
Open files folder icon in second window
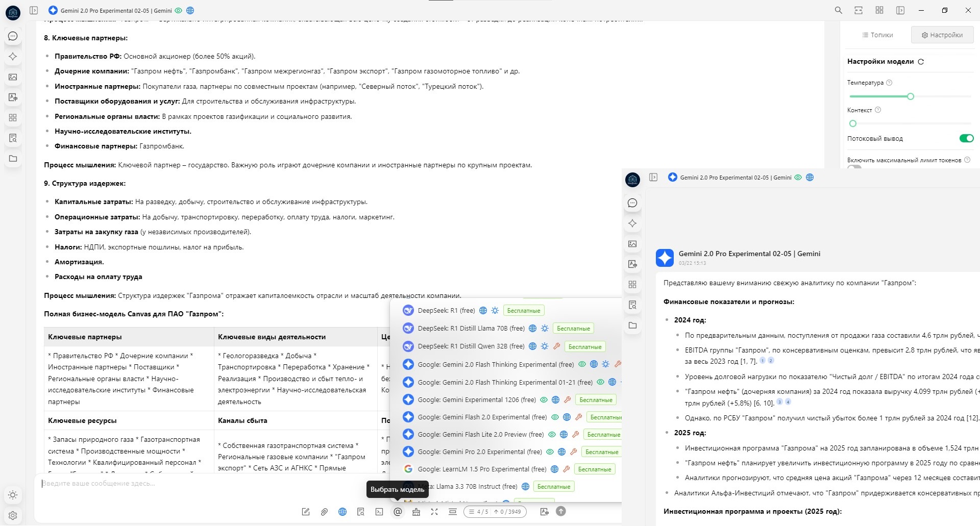[632, 325]
